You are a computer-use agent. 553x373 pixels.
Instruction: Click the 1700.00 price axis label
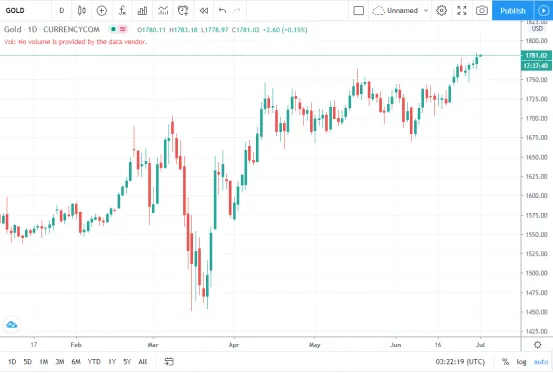[x=537, y=118]
